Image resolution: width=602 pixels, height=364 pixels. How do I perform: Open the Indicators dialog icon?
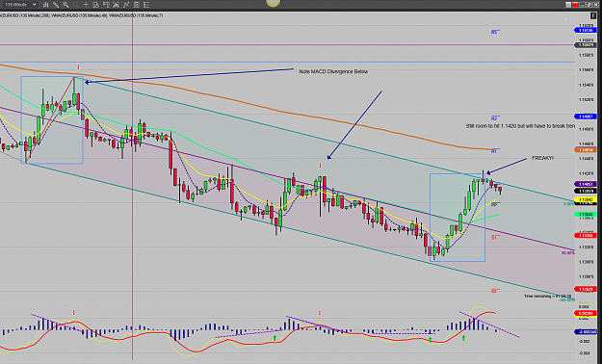[x=126, y=5]
